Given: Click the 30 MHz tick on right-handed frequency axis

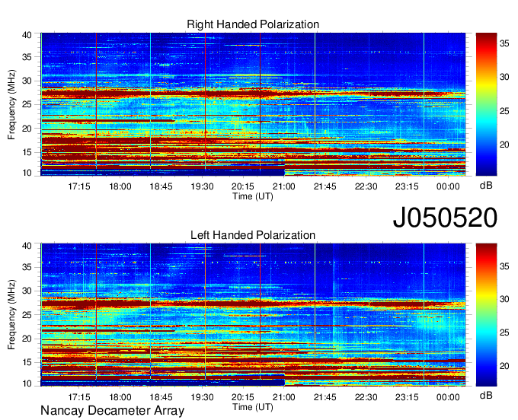Looking at the screenshot, I should (27, 81).
